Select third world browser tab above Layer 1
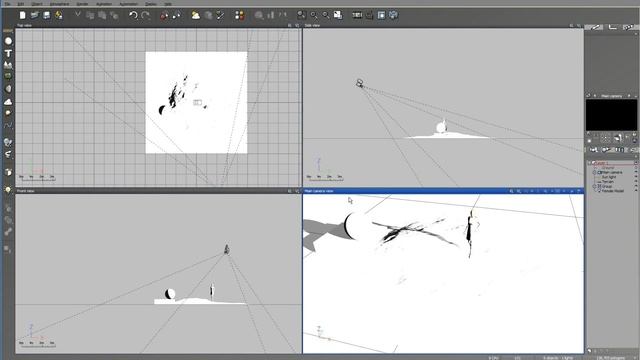The height and width of the screenshot is (360, 640). click(x=619, y=150)
